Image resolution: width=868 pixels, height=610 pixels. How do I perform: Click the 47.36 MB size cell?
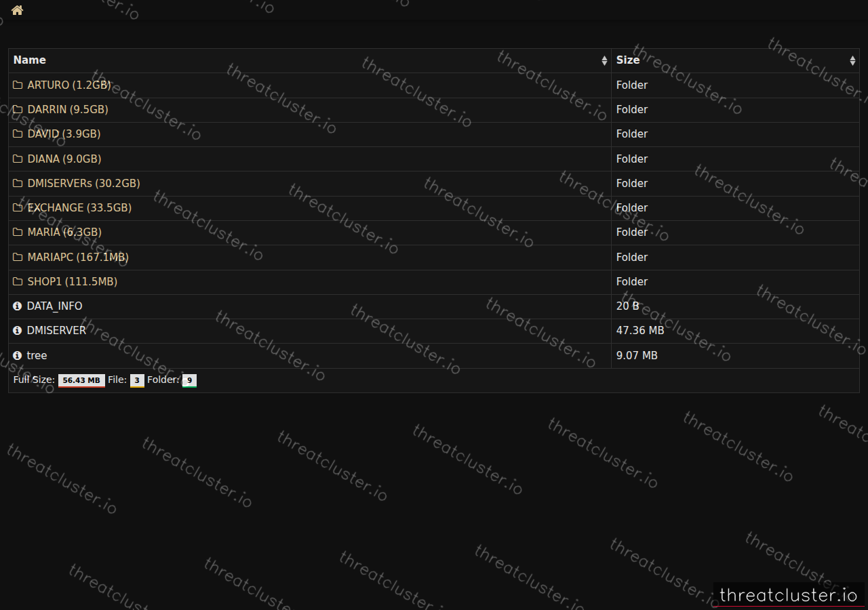pyautogui.click(x=735, y=331)
